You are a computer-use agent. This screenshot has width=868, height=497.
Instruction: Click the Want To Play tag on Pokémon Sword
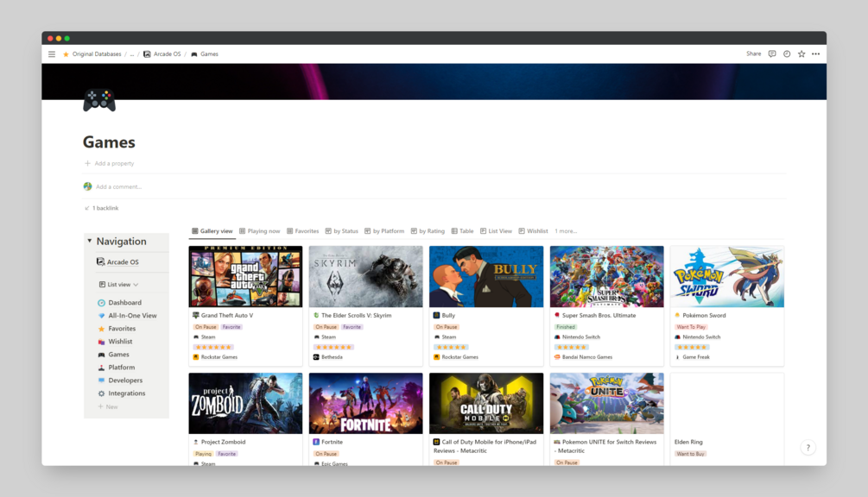click(691, 327)
